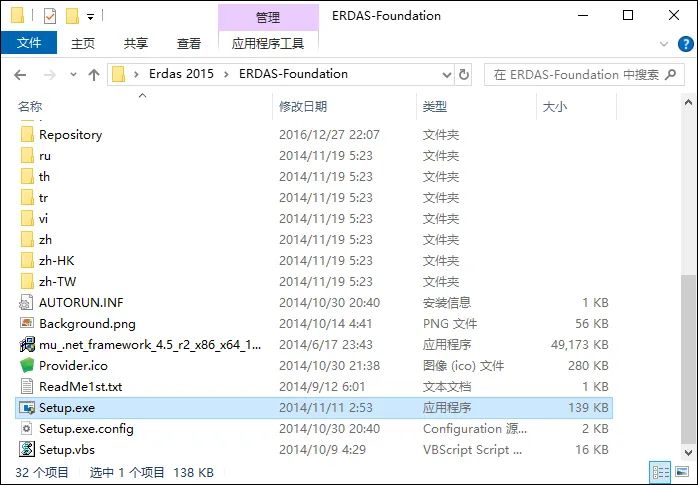Select Background.png file icon
This screenshot has height=485, width=698.
(x=27, y=323)
